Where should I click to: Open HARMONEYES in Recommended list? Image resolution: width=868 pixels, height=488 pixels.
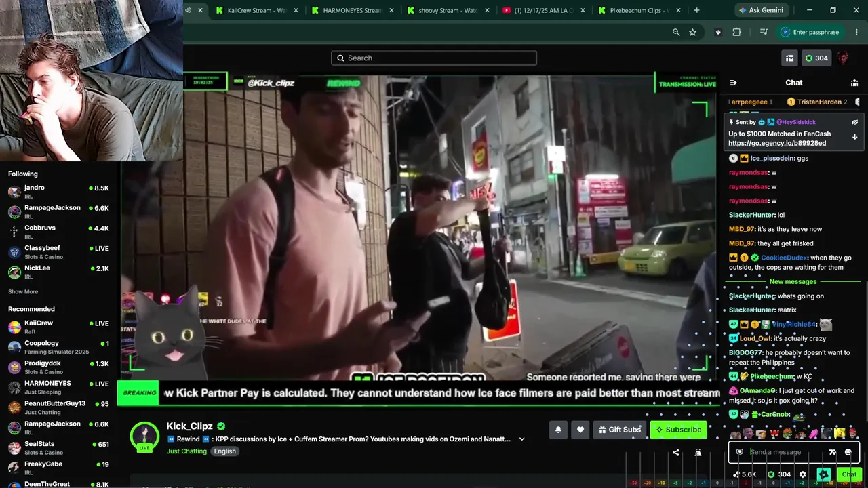point(58,387)
